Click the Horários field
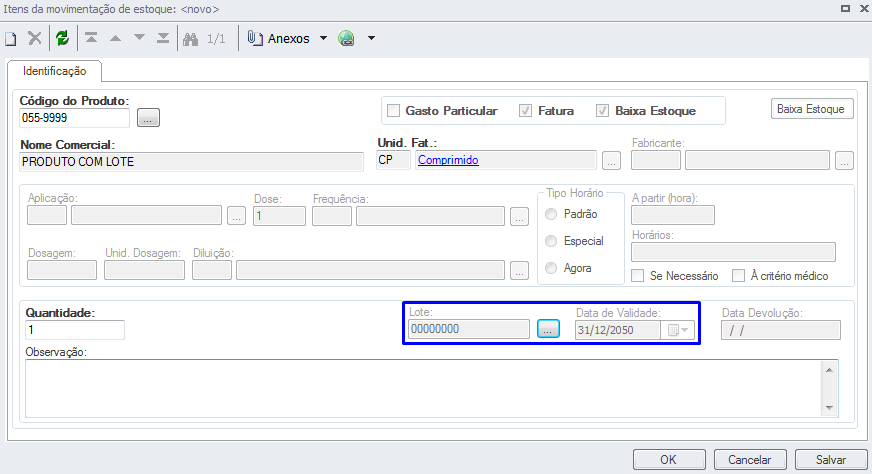Image resolution: width=872 pixels, height=474 pixels. tap(734, 252)
